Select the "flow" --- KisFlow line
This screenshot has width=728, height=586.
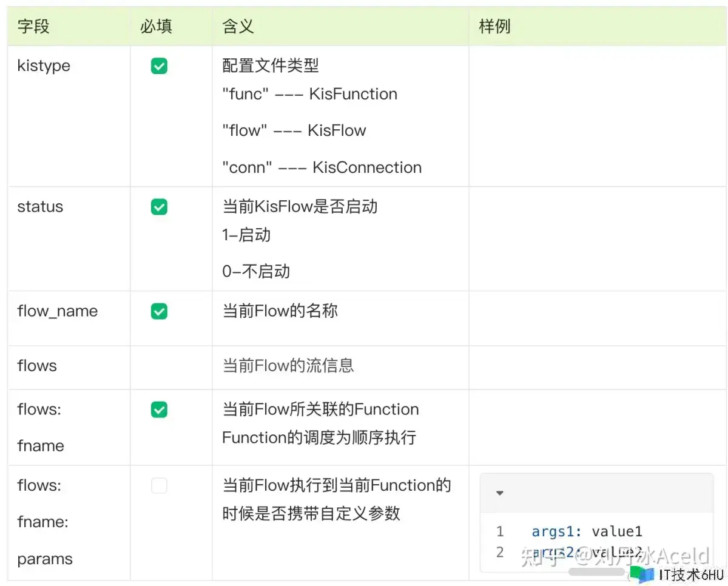[x=294, y=130]
